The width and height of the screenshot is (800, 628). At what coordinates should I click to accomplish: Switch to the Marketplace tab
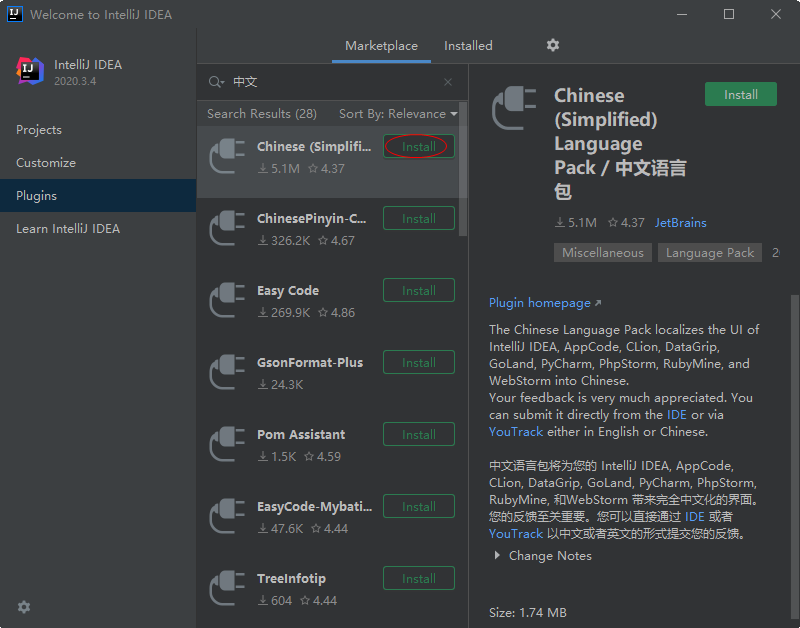[381, 46]
